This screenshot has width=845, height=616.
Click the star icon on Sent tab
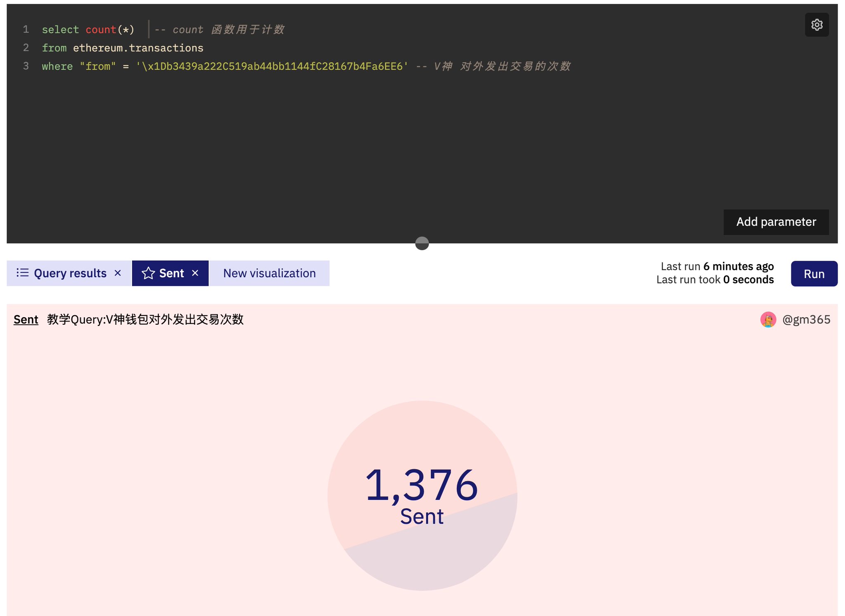coord(148,273)
